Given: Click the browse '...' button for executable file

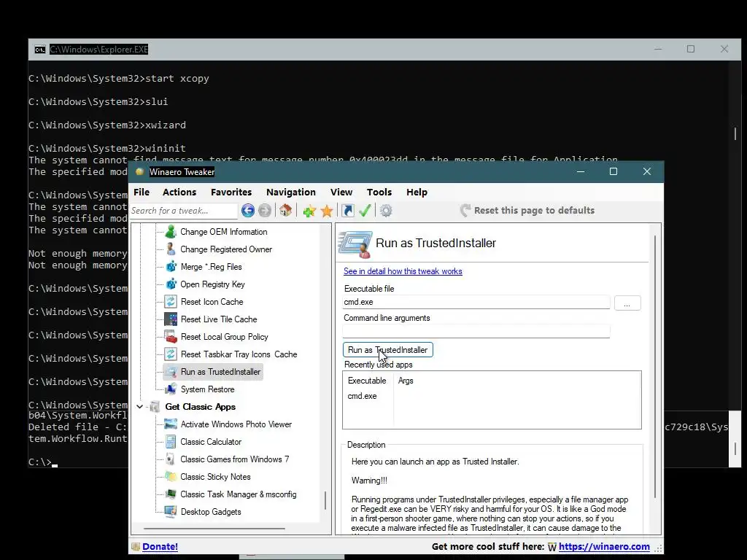Looking at the screenshot, I should pos(627,303).
